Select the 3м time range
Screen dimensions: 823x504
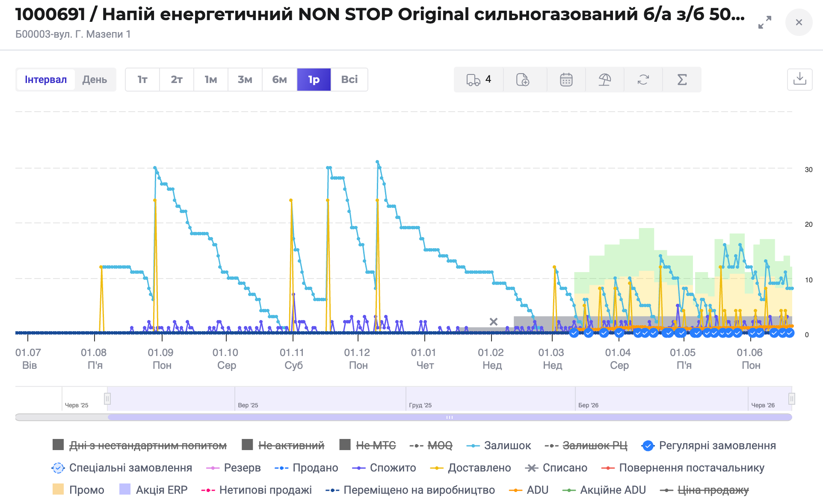tap(245, 80)
